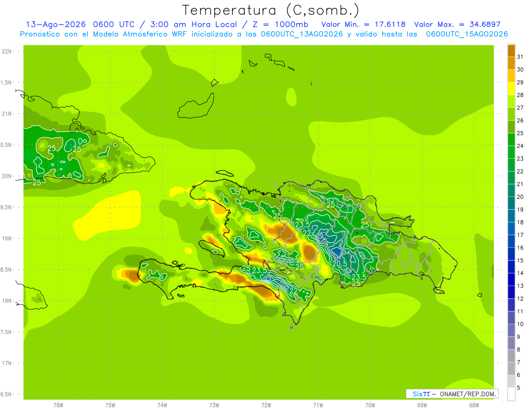The image size is (532, 411).
Task: Click the legend value '5'
Action: pos(518,388)
